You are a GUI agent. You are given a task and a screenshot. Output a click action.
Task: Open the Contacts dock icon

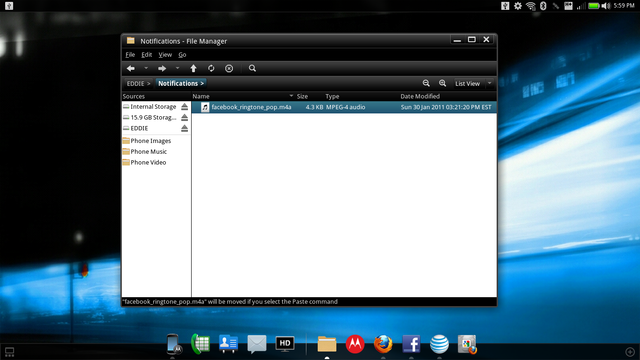pyautogui.click(x=228, y=344)
